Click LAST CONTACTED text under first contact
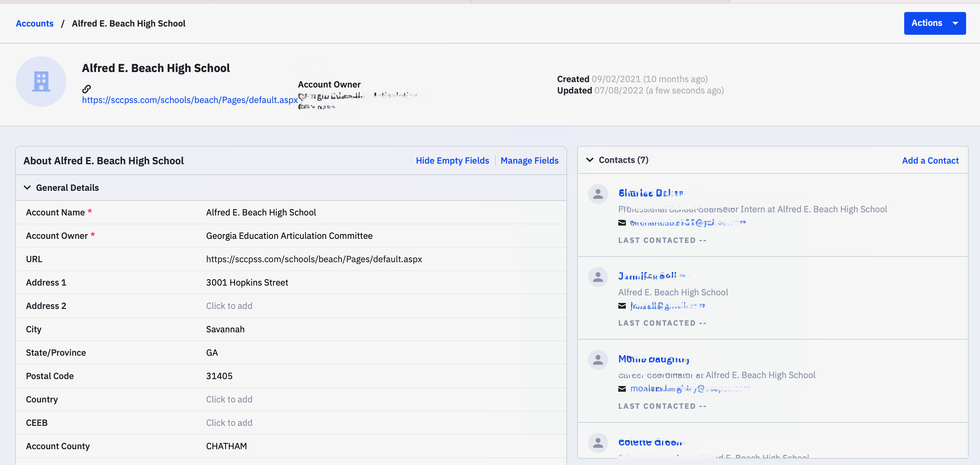 (662, 240)
